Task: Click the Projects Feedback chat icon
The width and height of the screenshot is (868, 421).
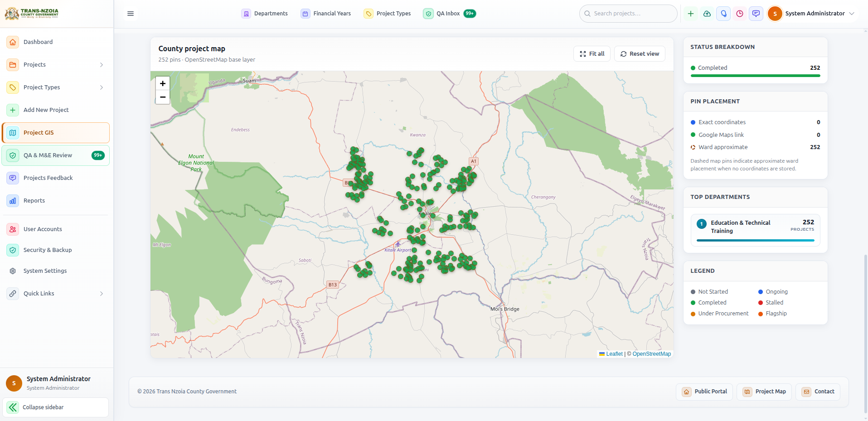Action: coord(13,178)
